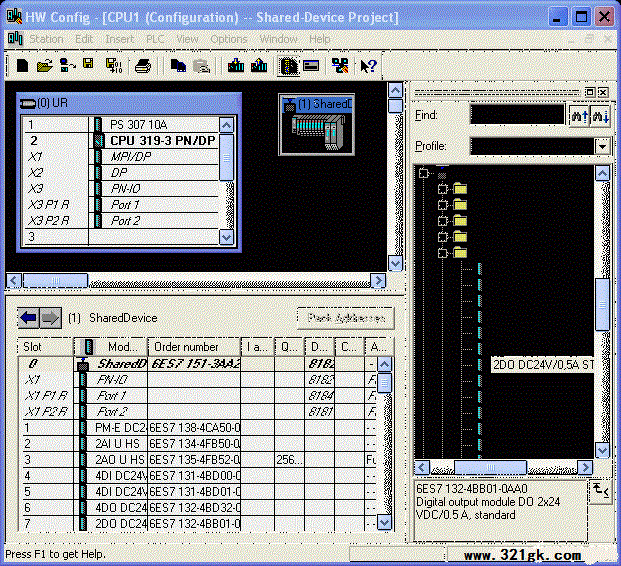Select the 6ES7 134-4FB50 order number cell
621x566 pixels.
click(194, 444)
